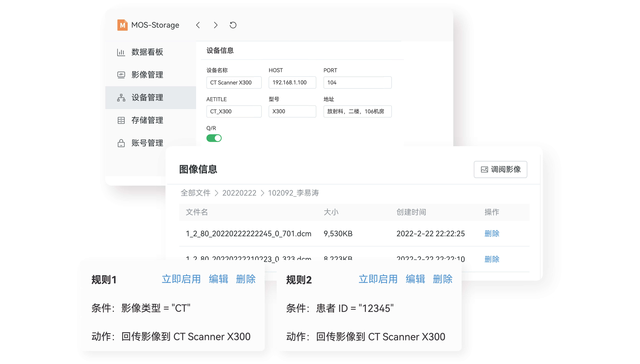
Task: Toggle the Q/R switch off
Action: [214, 138]
